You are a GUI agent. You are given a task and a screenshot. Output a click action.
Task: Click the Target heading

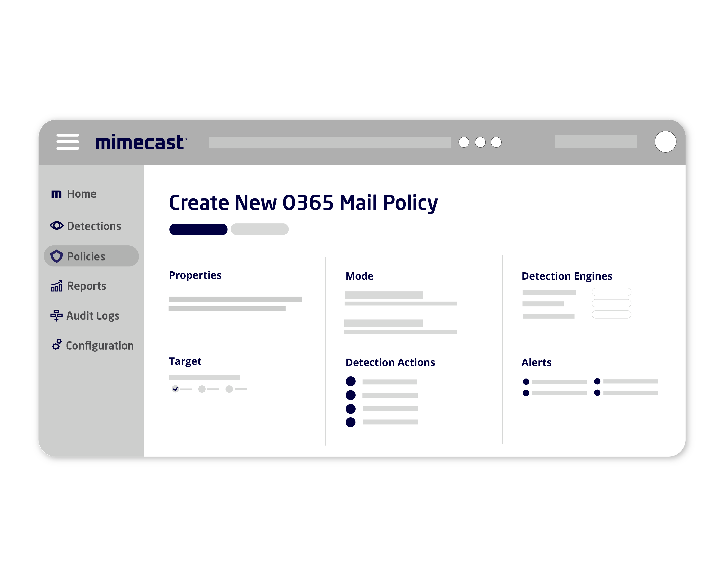(185, 362)
